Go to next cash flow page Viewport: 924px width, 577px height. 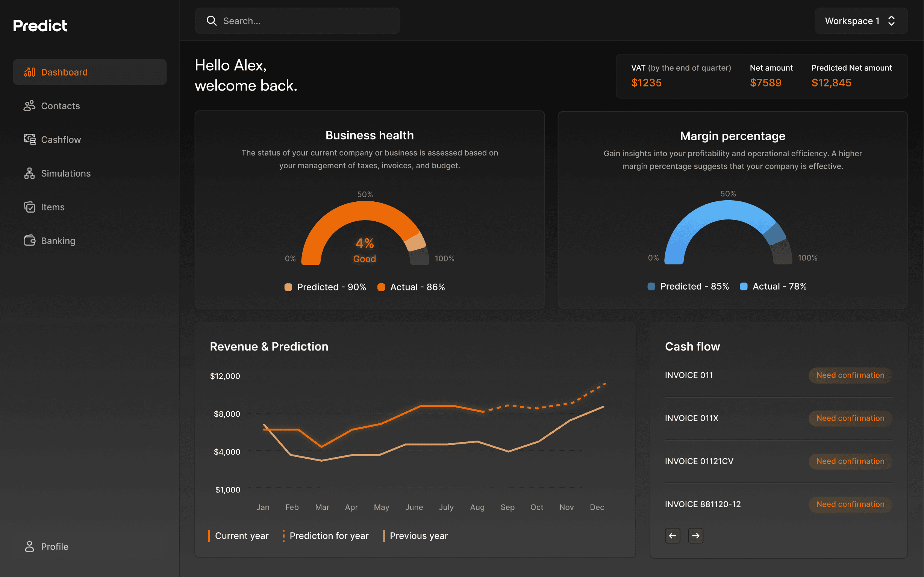[x=695, y=535]
